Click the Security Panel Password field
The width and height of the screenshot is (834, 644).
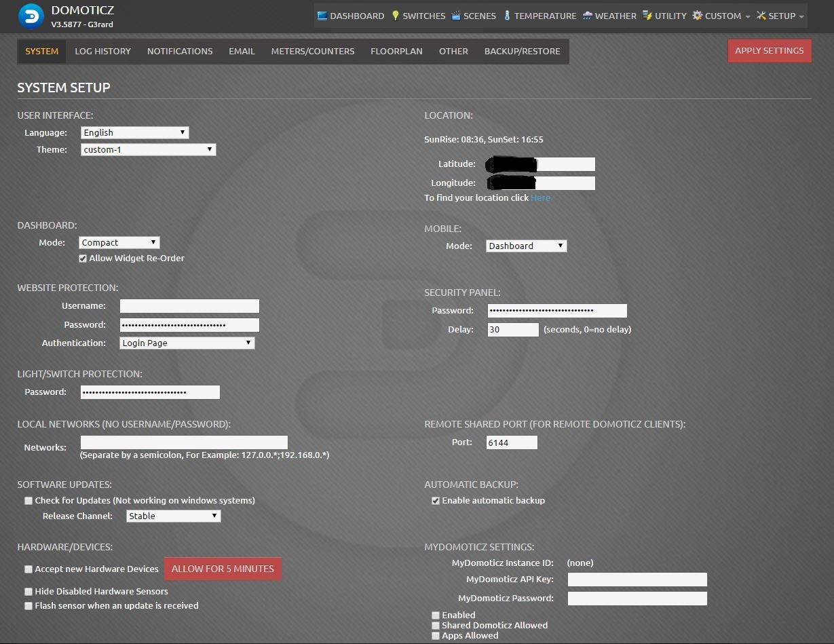[557, 311]
